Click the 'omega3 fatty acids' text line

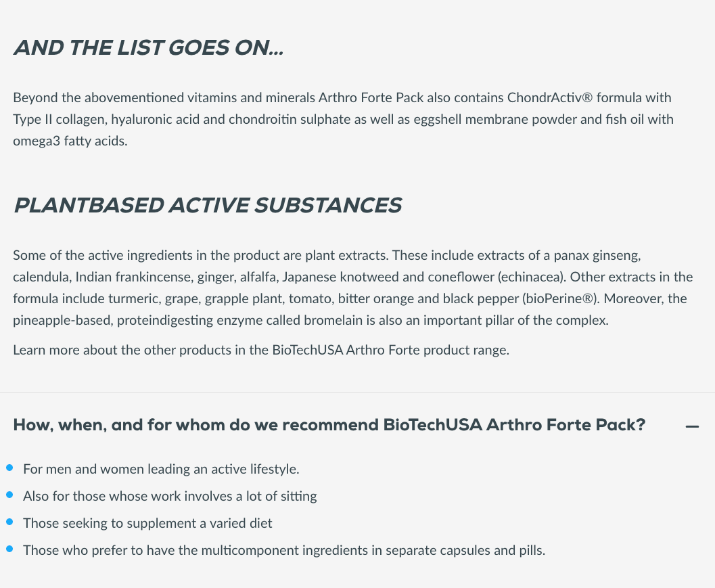(x=70, y=141)
